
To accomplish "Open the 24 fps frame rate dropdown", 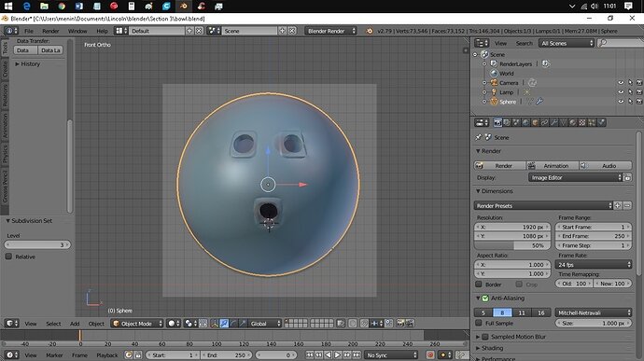I will point(594,265).
